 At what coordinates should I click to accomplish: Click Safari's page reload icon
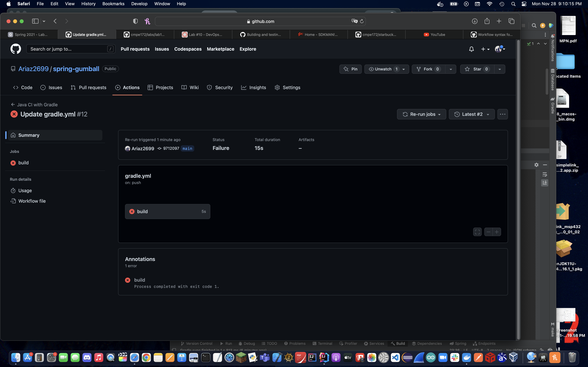tap(362, 21)
